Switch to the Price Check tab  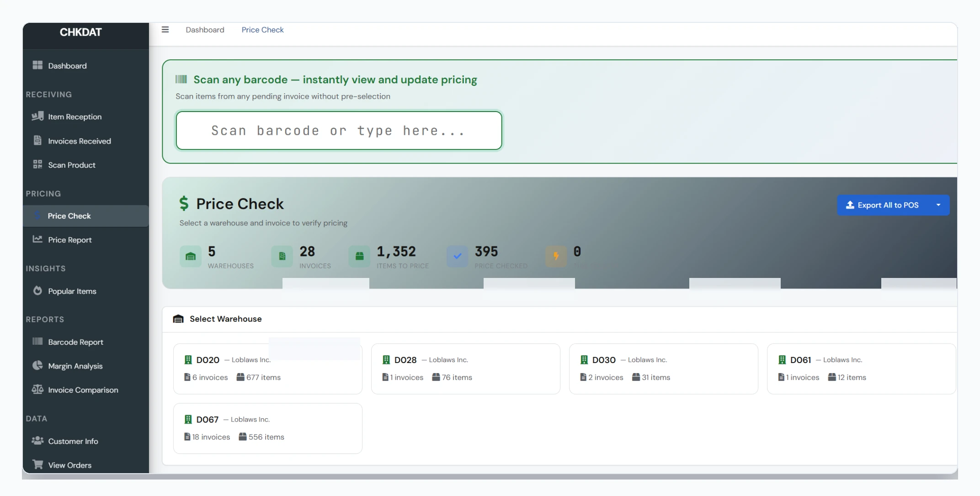point(262,29)
